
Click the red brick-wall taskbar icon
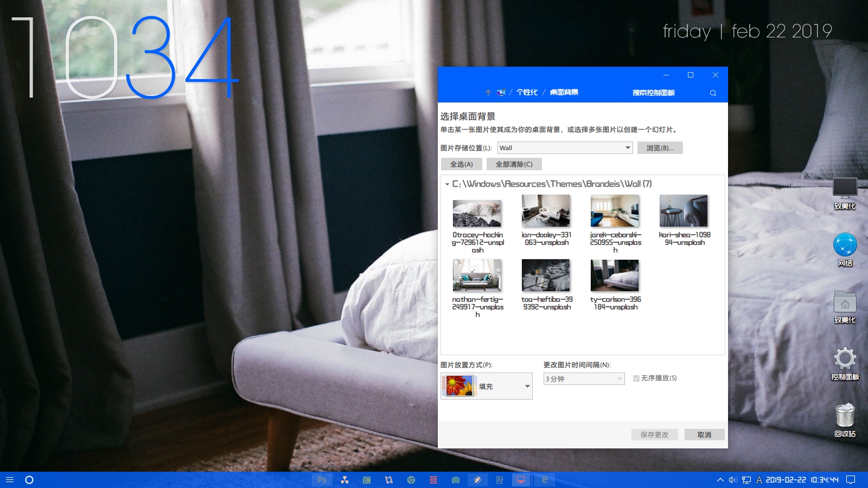coord(433,480)
